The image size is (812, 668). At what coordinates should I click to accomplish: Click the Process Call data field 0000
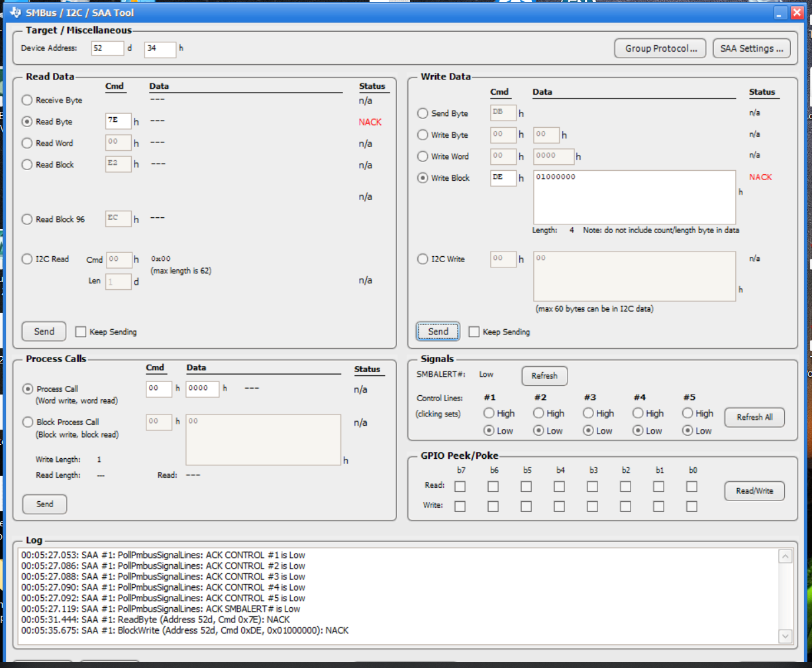click(x=203, y=389)
